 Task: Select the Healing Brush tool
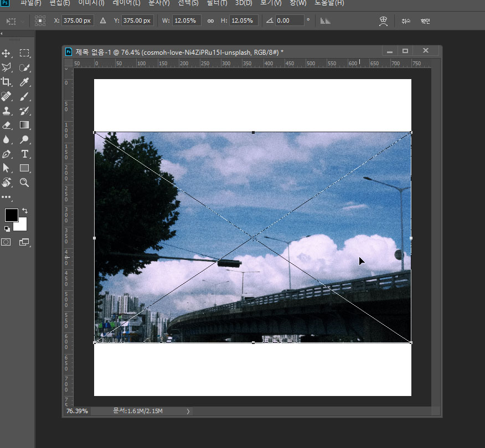(6, 96)
